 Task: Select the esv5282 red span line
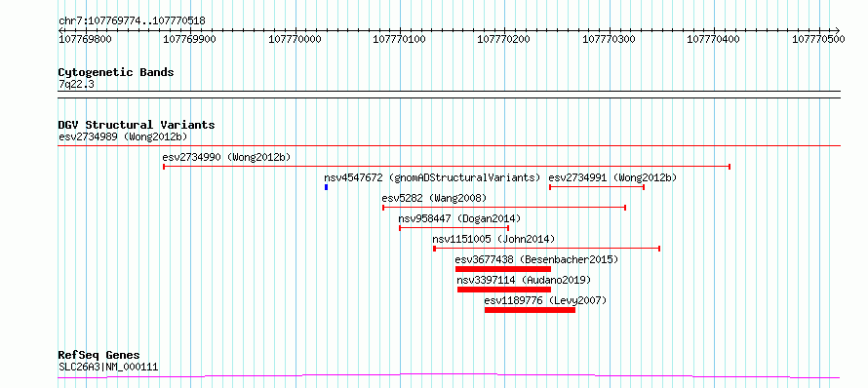pyautogui.click(x=504, y=208)
